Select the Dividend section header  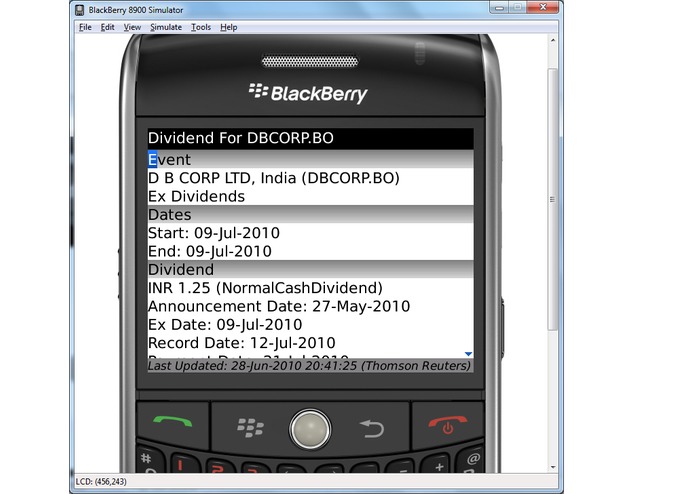click(x=310, y=269)
